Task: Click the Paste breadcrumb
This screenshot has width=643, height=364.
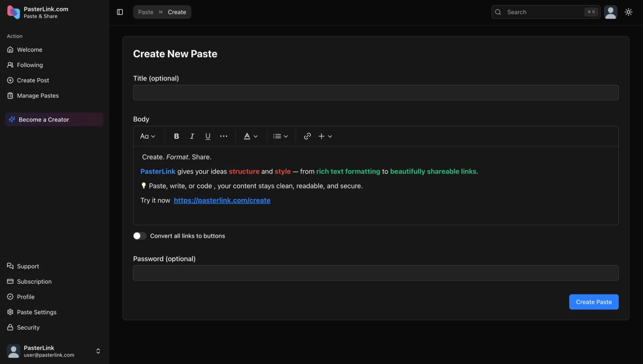Action: click(146, 12)
